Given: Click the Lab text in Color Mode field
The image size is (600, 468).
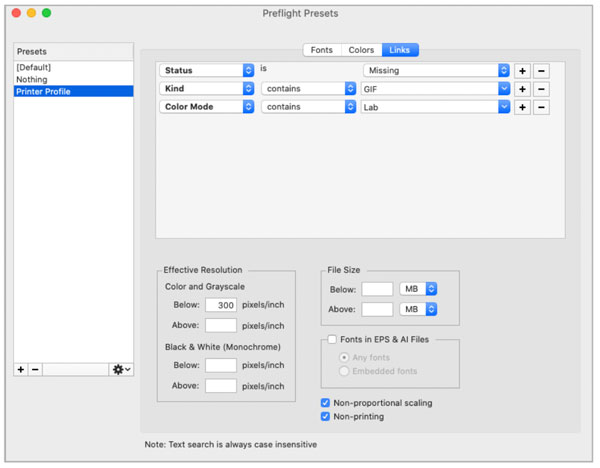Looking at the screenshot, I should (371, 108).
